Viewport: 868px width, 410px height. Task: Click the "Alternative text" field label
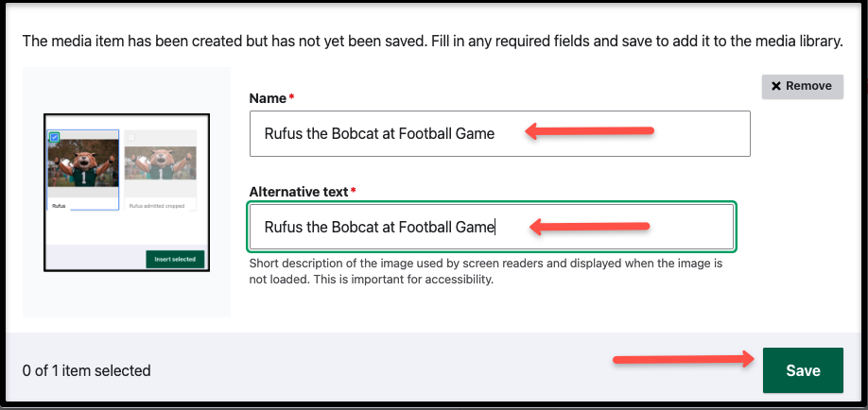(298, 193)
